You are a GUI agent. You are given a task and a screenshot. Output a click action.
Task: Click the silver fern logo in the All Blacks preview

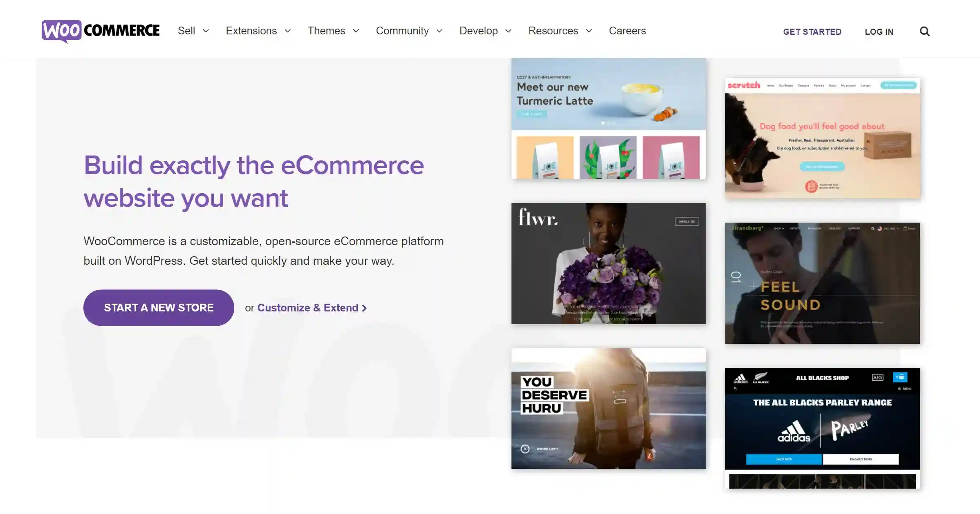point(760,376)
